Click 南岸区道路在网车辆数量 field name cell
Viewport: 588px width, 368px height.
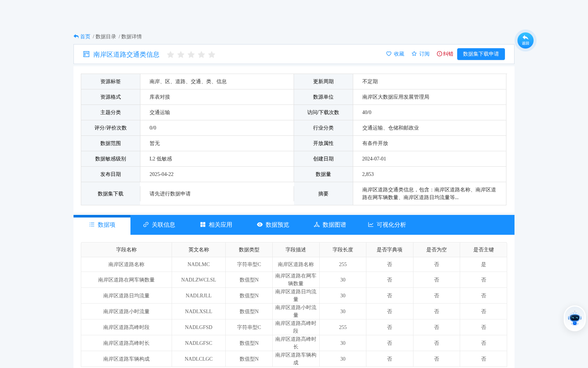[126, 280]
